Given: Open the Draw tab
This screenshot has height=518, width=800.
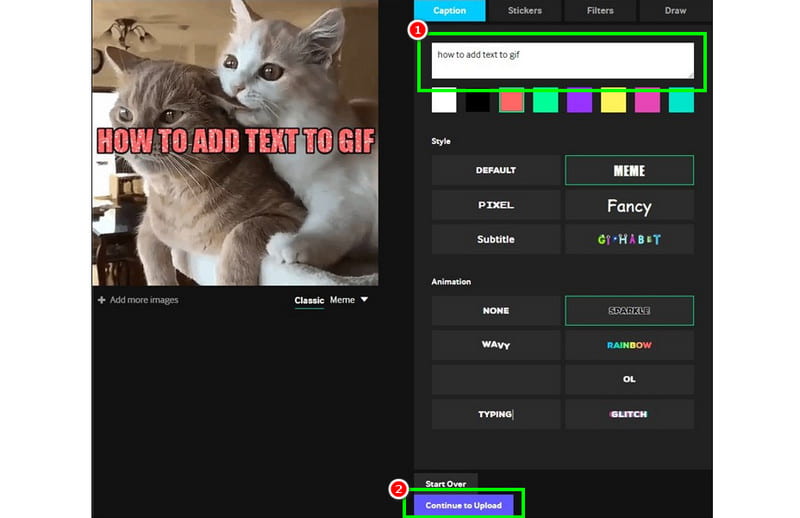Looking at the screenshot, I should click(675, 10).
